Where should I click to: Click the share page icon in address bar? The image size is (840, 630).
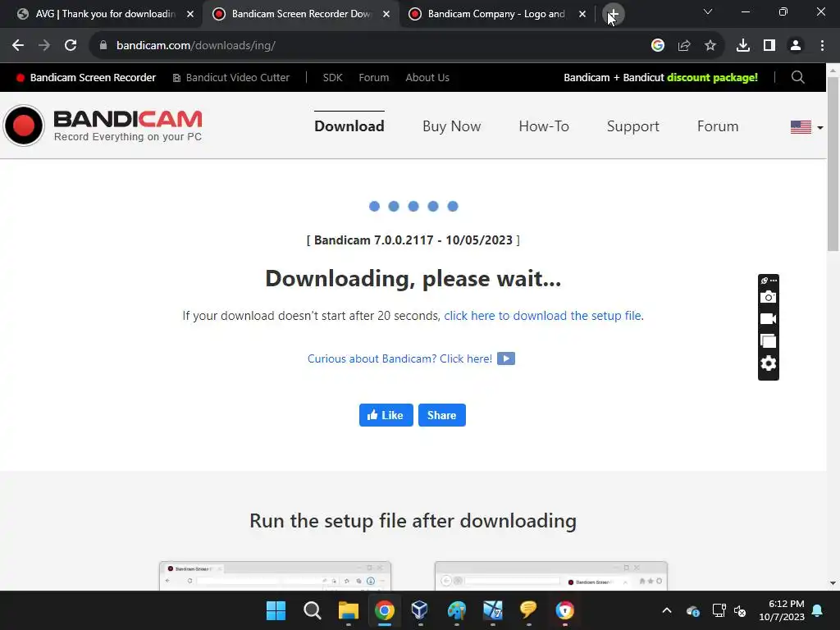point(684,46)
